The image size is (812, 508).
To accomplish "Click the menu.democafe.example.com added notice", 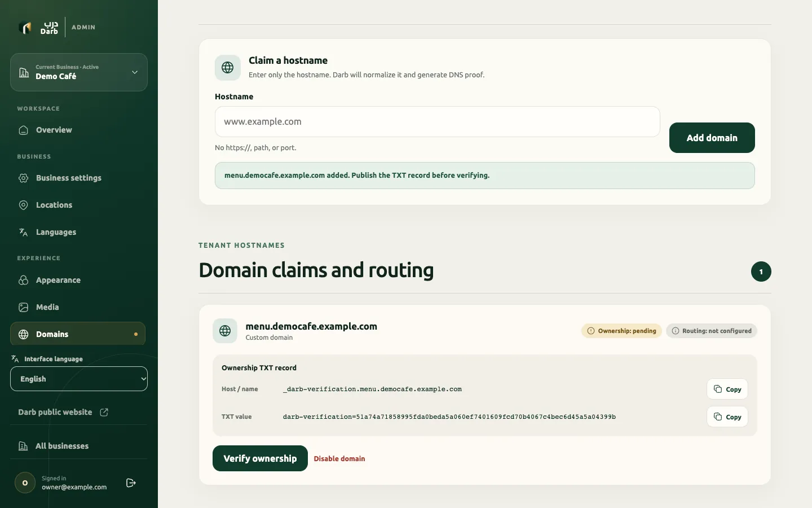I will pos(485,176).
